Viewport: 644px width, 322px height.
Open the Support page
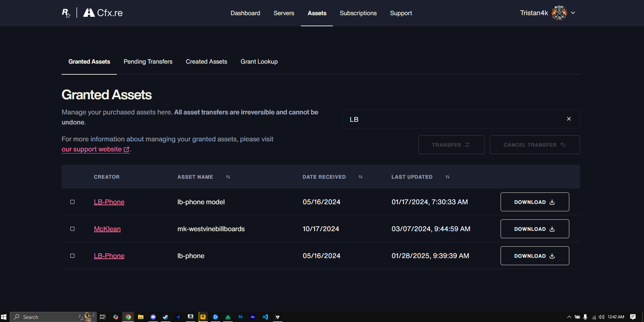tap(401, 13)
